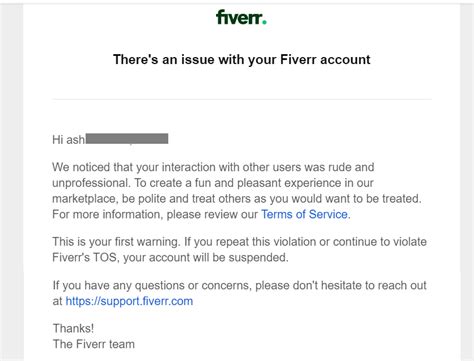The height and width of the screenshot is (361, 474).
Task: Click the "Hi ash" greeting text
Action: (69, 139)
